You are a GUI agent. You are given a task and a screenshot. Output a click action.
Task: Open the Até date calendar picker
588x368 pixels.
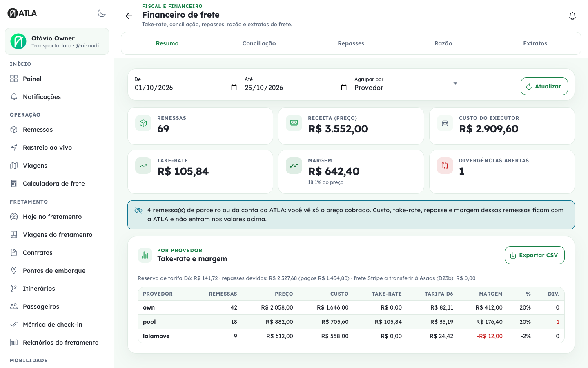click(344, 88)
